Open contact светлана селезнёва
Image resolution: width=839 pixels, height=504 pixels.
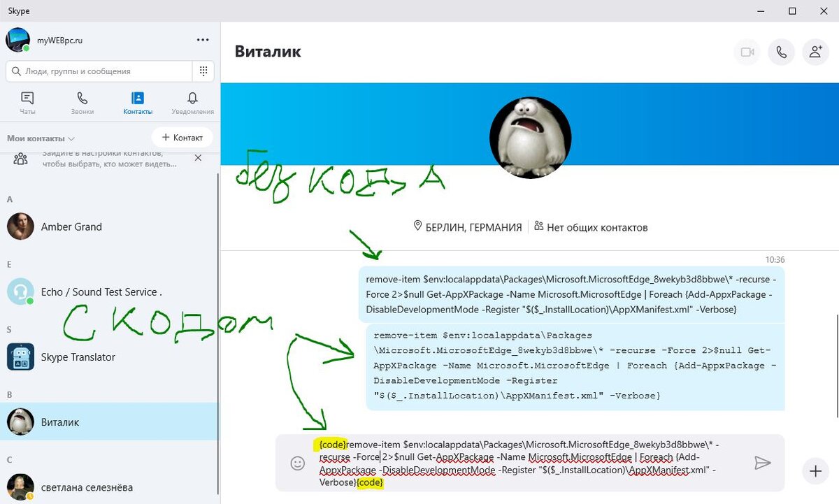109,487
